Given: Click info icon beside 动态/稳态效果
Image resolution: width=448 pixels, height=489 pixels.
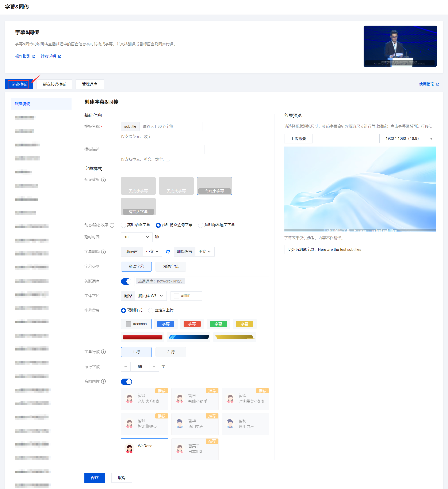Looking at the screenshot, I should point(112,225).
